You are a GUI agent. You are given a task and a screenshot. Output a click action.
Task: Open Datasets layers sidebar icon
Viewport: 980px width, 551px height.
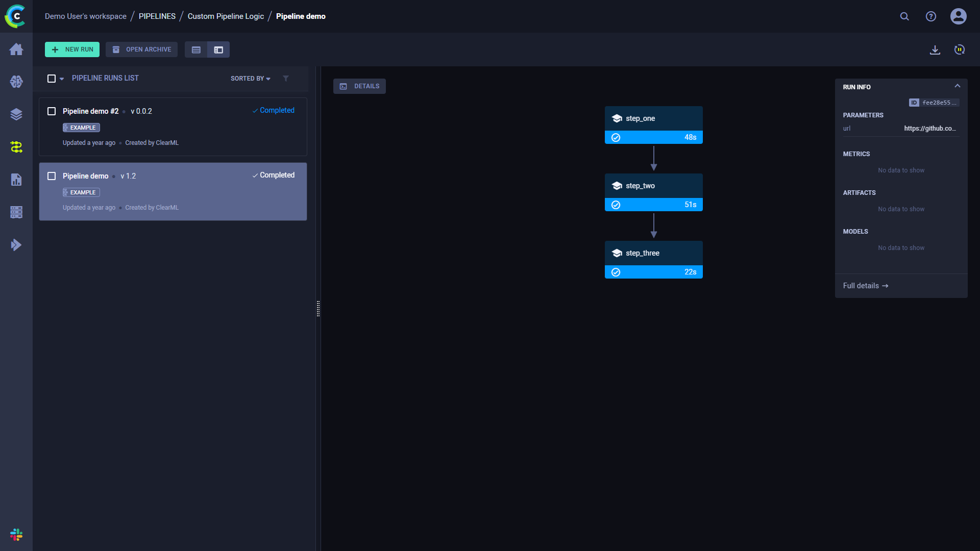(x=16, y=114)
